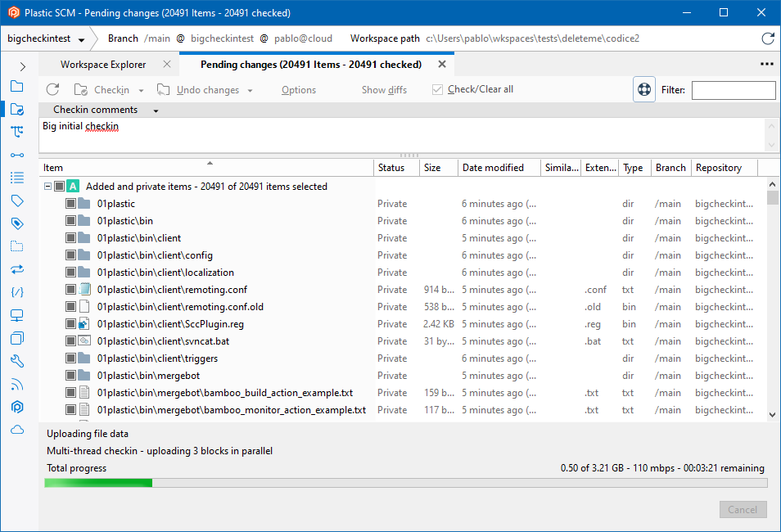Click the globe icon next to Filter box
The width and height of the screenshot is (781, 532).
tap(644, 89)
